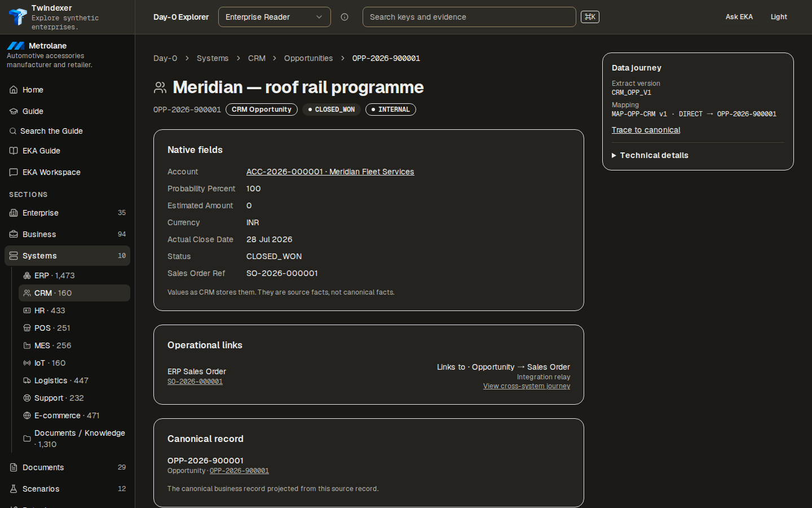Open the Guide menu item
Screen dimensions: 812x508
[x=67, y=111]
